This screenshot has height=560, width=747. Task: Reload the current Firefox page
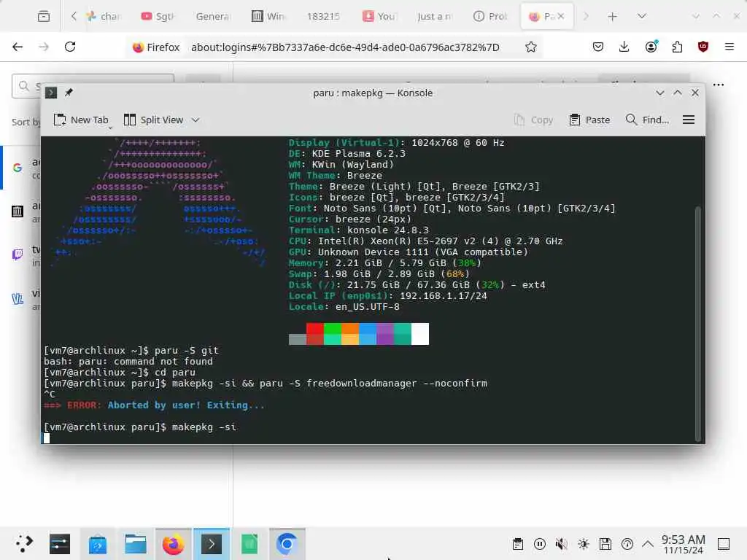(70, 47)
